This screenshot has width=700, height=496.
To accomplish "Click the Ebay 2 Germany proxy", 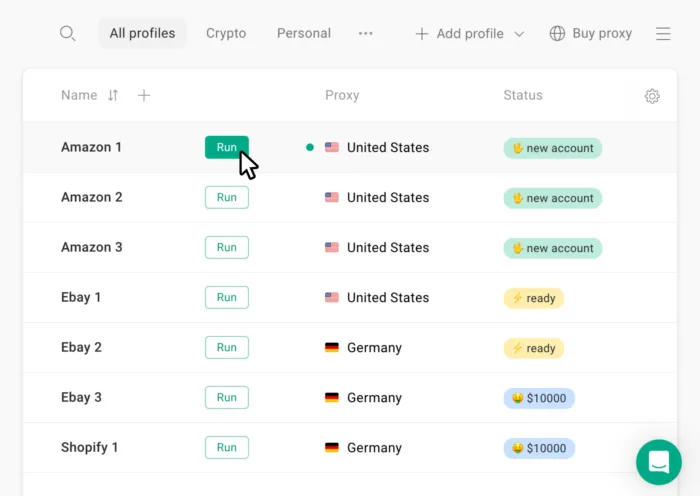I will click(363, 347).
